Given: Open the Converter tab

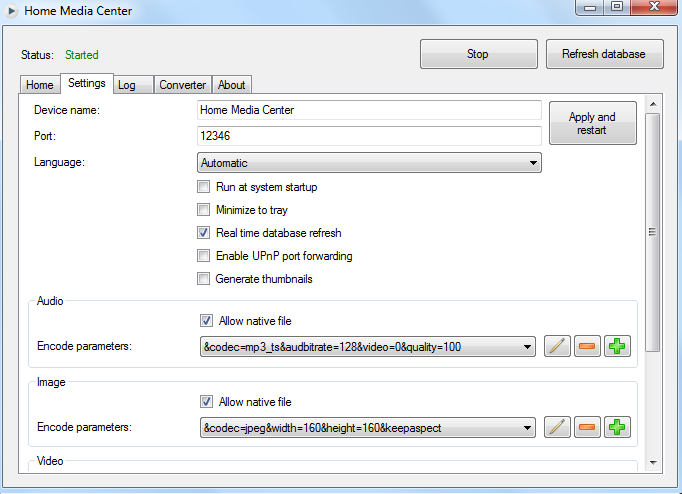Looking at the screenshot, I should [x=182, y=85].
